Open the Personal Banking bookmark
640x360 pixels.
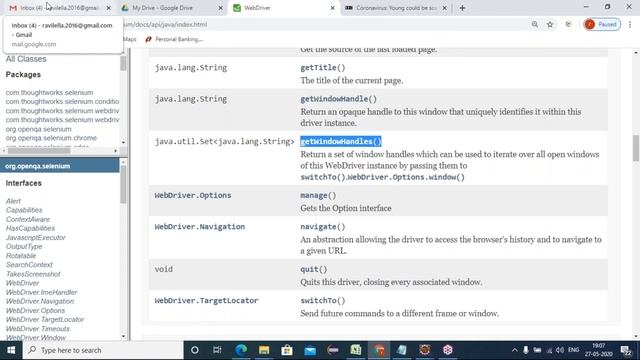click(x=174, y=39)
